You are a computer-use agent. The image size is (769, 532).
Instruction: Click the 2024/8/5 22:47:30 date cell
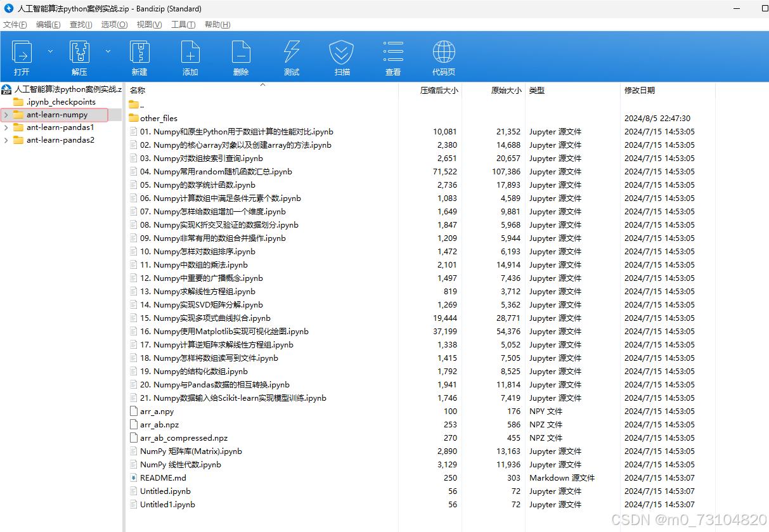point(657,118)
